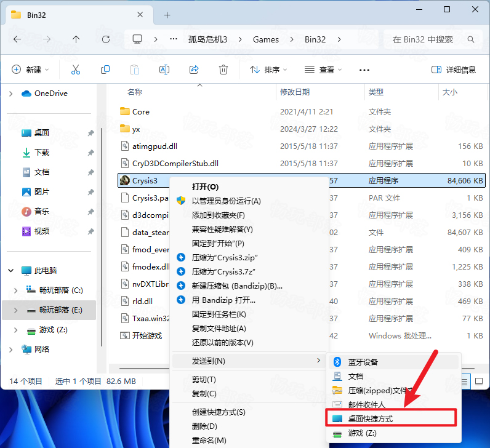This screenshot has height=448, width=490.
Task: Select 重命名(M) in context menu
Action: point(249,440)
